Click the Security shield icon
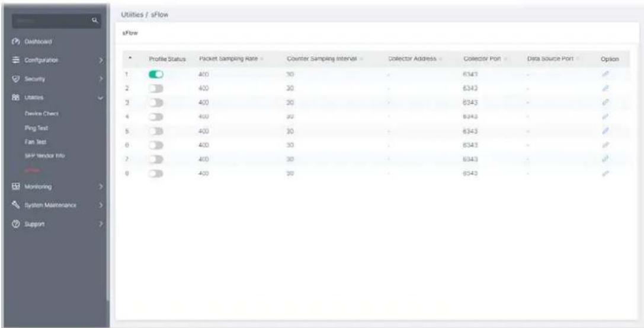This screenshot has width=644, height=328. coord(17,79)
